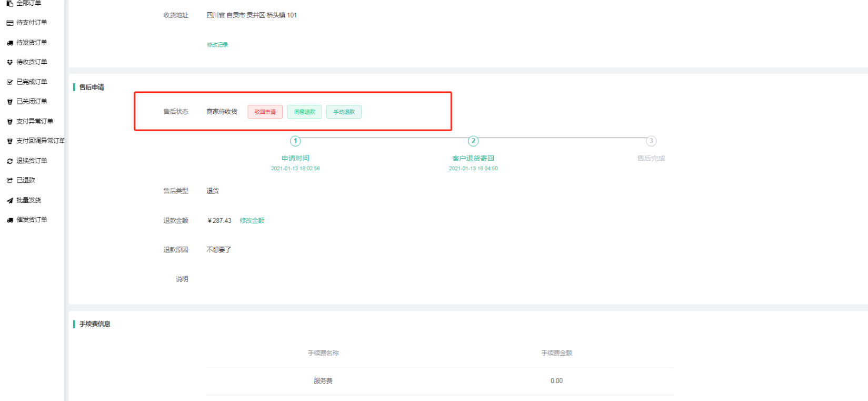Screen dimensions: 868x401
Task: Click the paper plane icon beside 批量发货
Action: [9, 200]
